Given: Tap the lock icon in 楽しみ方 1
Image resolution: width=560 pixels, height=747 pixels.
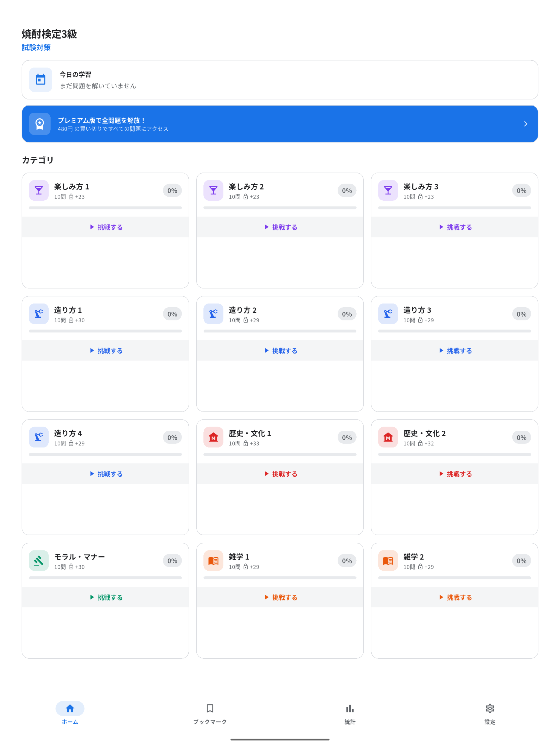Looking at the screenshot, I should click(71, 197).
